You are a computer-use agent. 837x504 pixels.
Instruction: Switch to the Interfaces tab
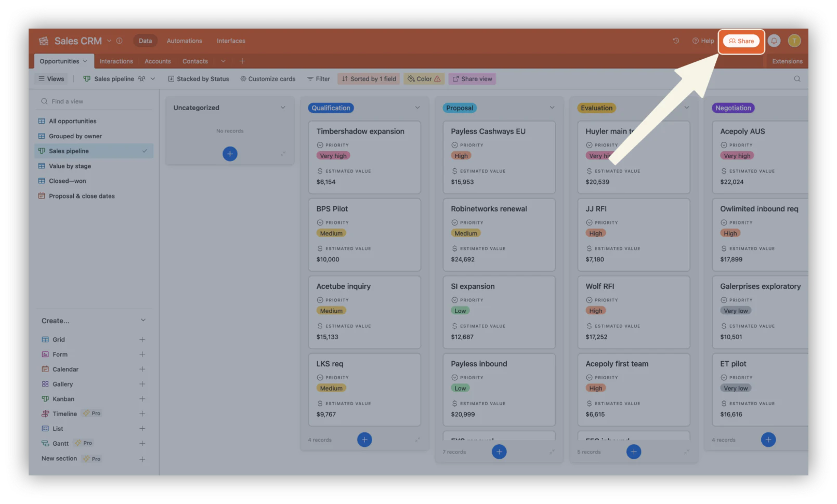tap(231, 41)
